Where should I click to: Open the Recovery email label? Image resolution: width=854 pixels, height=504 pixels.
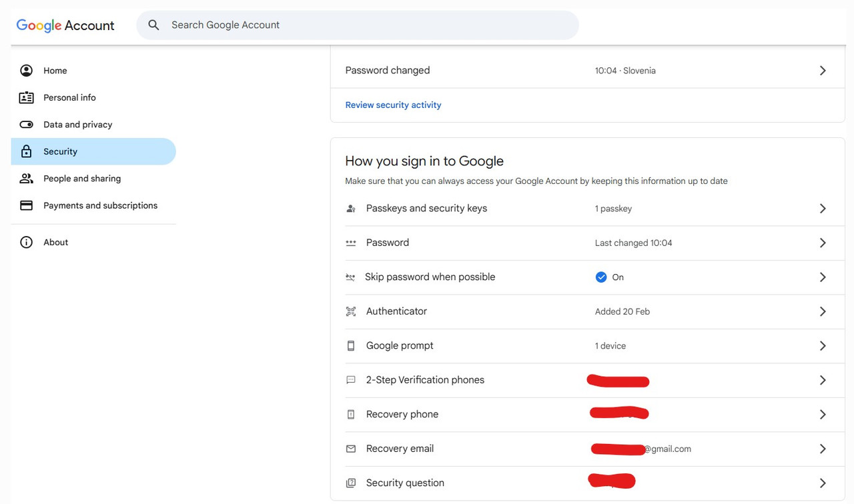tap(400, 449)
